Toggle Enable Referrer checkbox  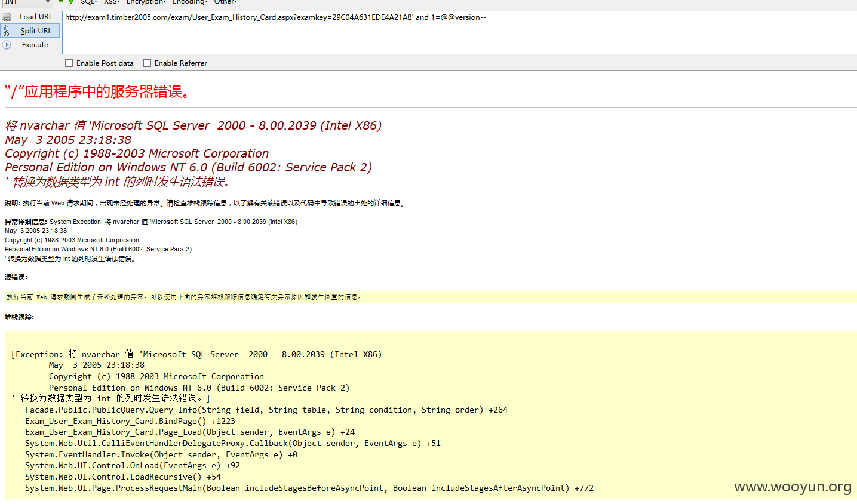pyautogui.click(x=147, y=63)
